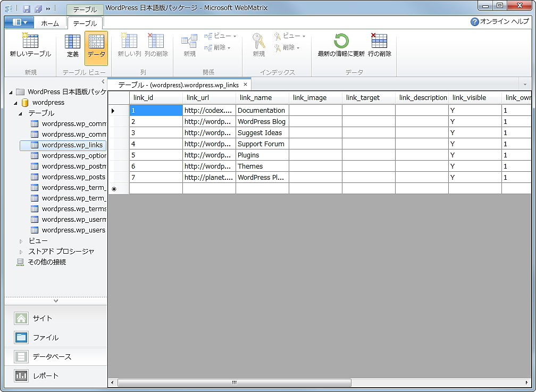Select wordpress.wp_options table in tree
Image resolution: width=536 pixels, height=392 pixels.
[x=69, y=156]
